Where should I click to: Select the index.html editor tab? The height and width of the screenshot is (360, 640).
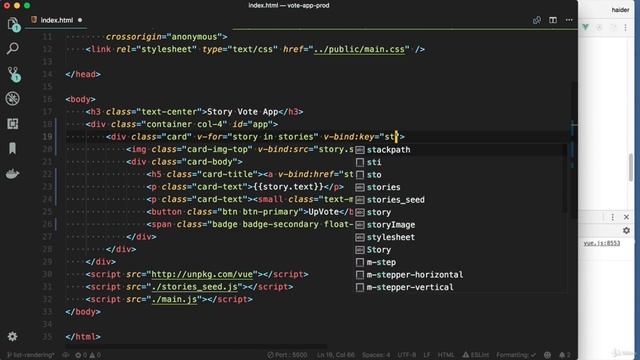(56, 20)
